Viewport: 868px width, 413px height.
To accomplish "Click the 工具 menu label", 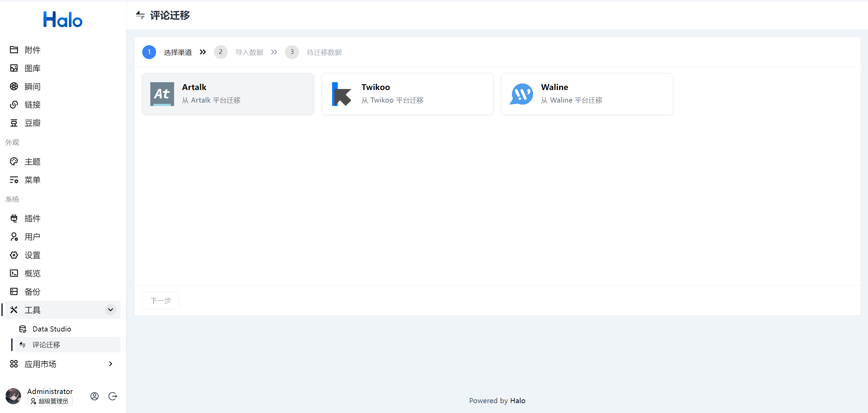I will pyautogui.click(x=33, y=310).
